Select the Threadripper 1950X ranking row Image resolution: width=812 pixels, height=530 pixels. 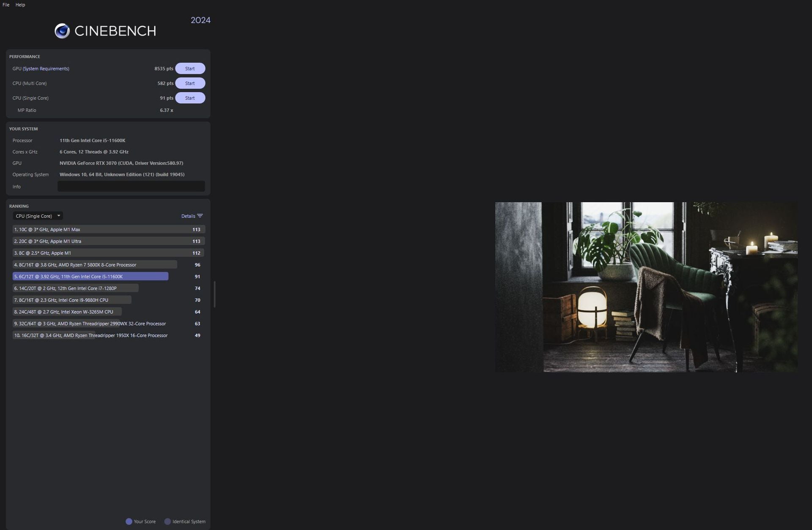pos(109,335)
